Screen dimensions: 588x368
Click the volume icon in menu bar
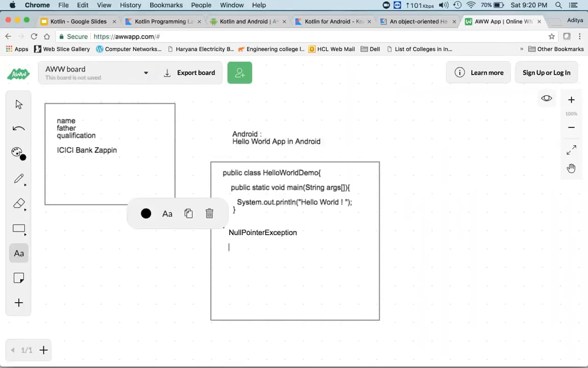click(x=444, y=5)
